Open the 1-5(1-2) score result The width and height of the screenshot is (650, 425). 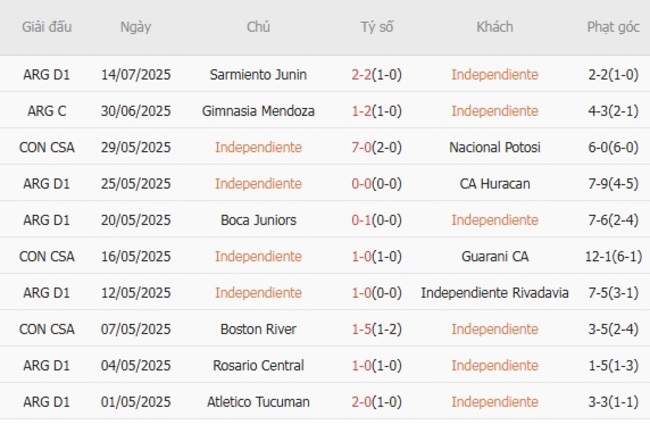tap(376, 329)
